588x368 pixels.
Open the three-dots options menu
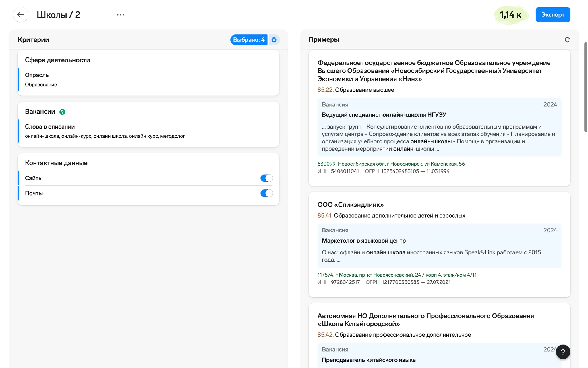point(121,15)
